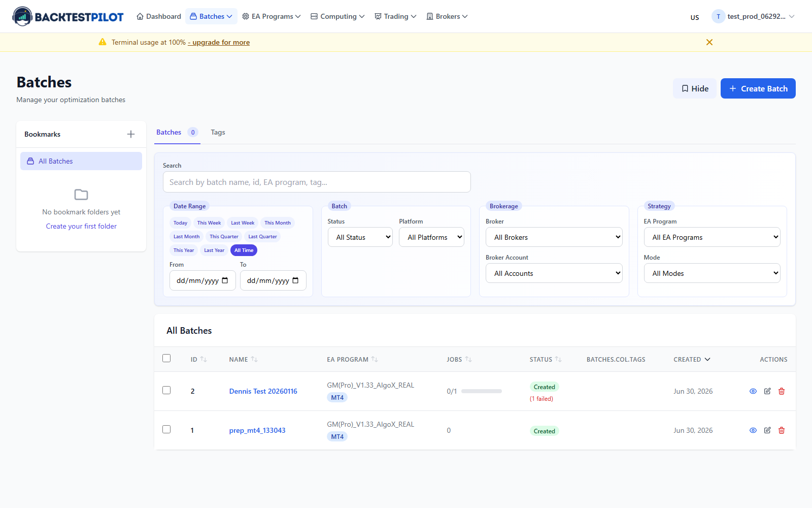The width and height of the screenshot is (812, 508).
Task: Filter date range by This Quarter
Action: 224,237
